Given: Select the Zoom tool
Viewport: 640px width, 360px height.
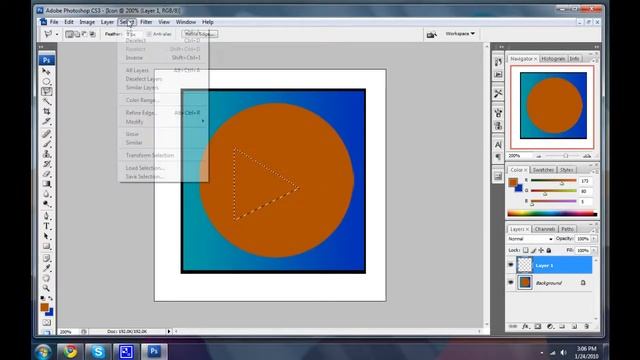Looking at the screenshot, I should tap(47, 288).
